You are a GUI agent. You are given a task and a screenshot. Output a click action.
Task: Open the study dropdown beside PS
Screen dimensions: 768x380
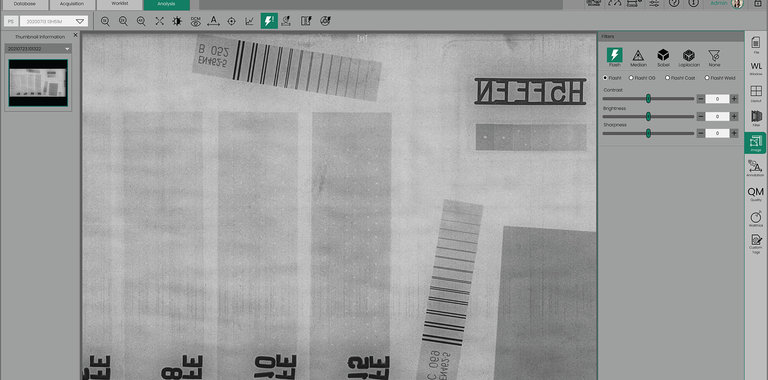coord(54,22)
